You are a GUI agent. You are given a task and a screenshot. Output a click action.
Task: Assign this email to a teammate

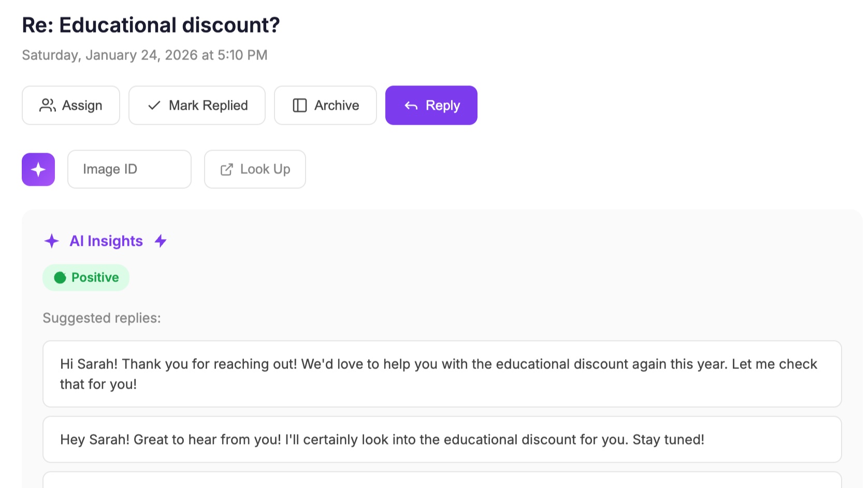click(x=71, y=105)
